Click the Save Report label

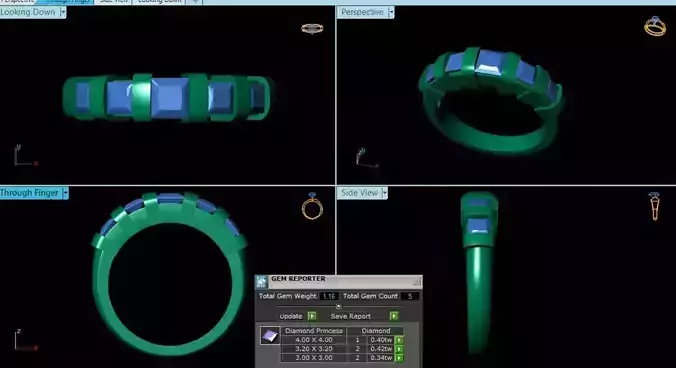point(351,316)
